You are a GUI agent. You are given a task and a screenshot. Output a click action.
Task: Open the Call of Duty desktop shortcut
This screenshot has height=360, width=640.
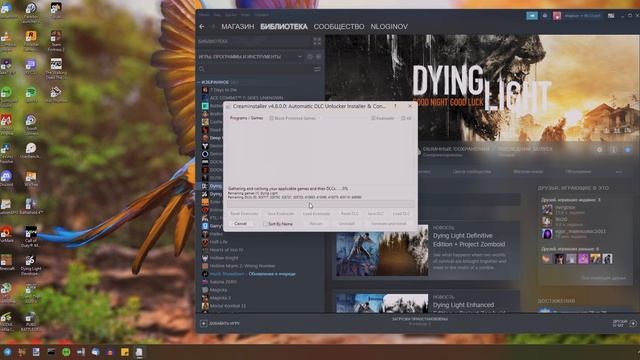[30, 236]
